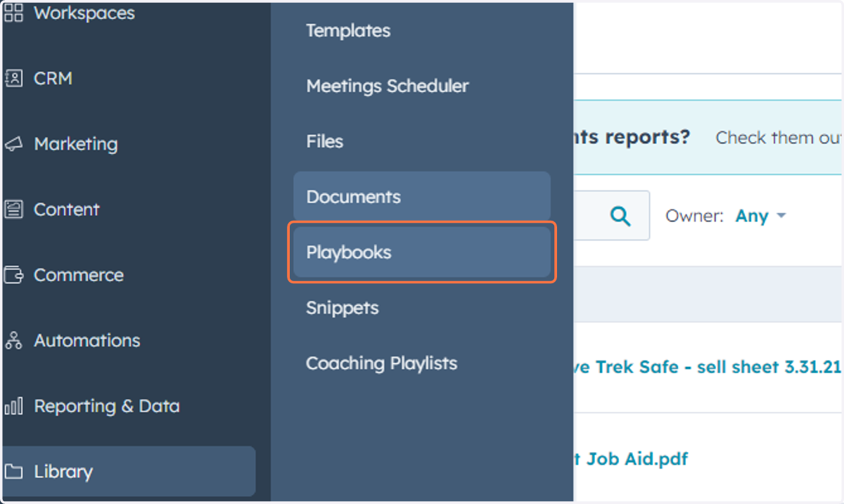The height and width of the screenshot is (504, 844).
Task: Click the Workspaces grid icon
Action: [13, 13]
